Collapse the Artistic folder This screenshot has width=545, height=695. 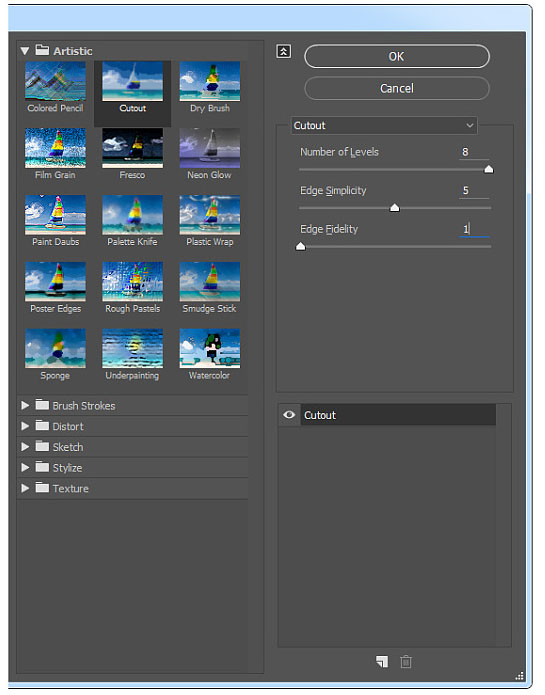coord(24,51)
